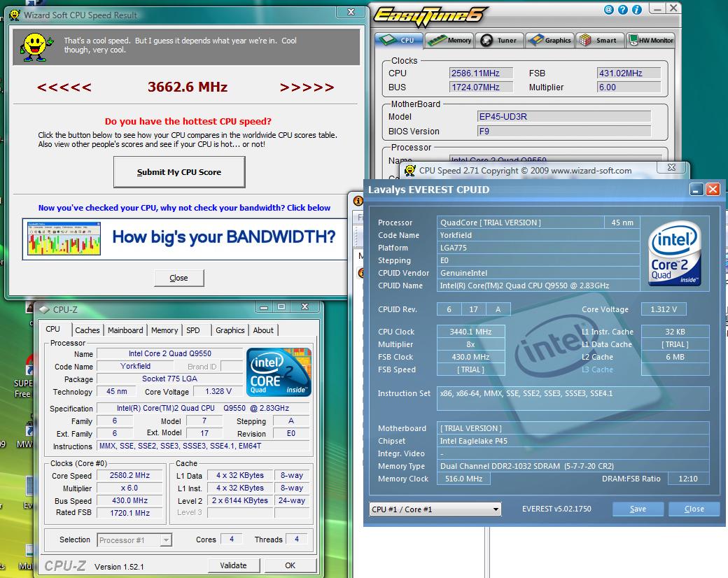Screen dimensions: 728x578
Task: Open CPU-Z Graphics tab
Action: 230,330
